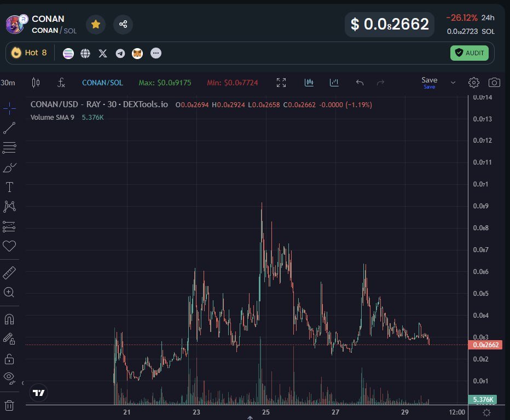The height and width of the screenshot is (420, 510).
Task: Open the heart favorites icons tool
Action: (x=9, y=246)
